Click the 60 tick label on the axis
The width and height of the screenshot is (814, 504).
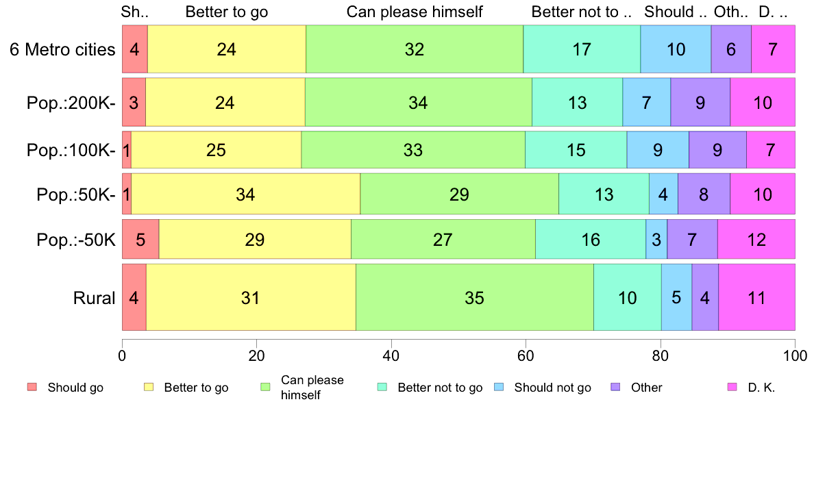(526, 355)
